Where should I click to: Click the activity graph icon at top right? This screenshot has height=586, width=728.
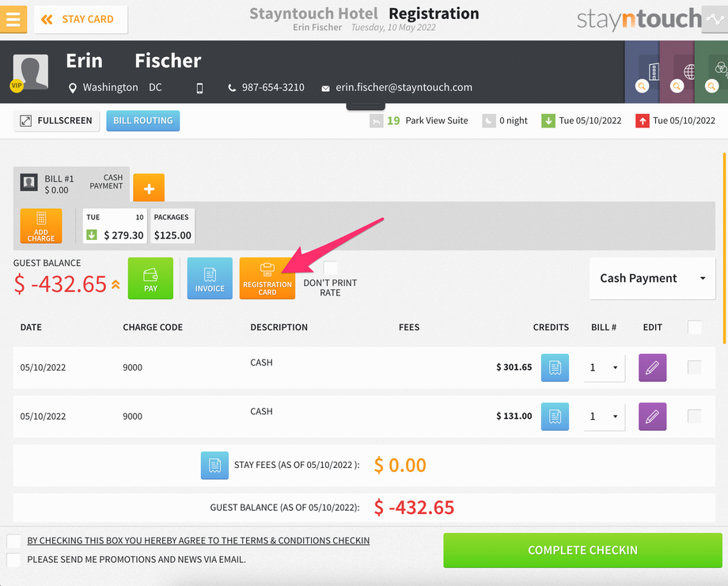[x=715, y=19]
